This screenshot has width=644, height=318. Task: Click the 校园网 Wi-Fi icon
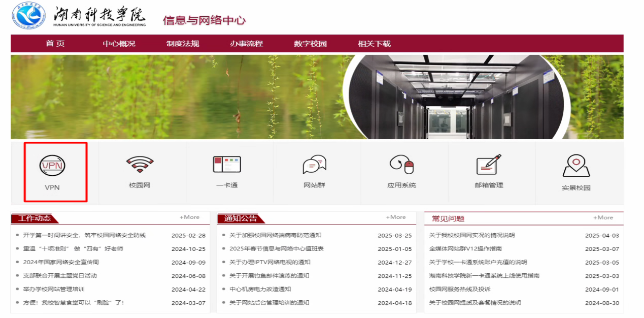[140, 165]
